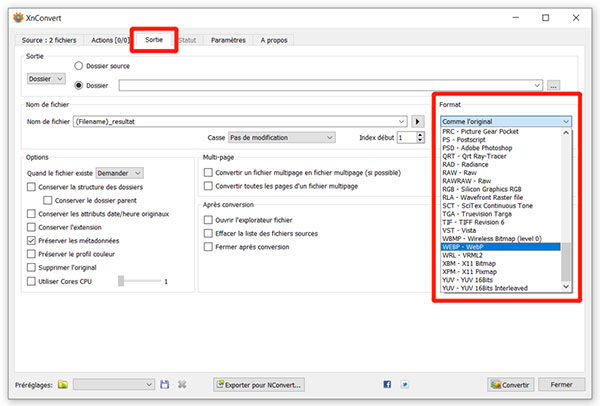This screenshot has height=406, width=600.
Task: Check Conserver le dossier parent
Action: pos(47,201)
